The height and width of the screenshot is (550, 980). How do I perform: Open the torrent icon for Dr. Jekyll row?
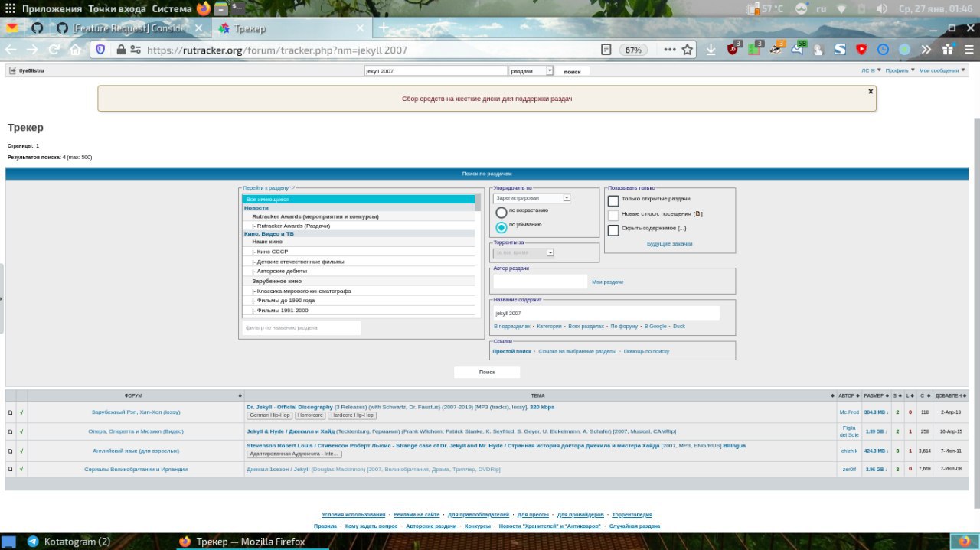pos(11,412)
